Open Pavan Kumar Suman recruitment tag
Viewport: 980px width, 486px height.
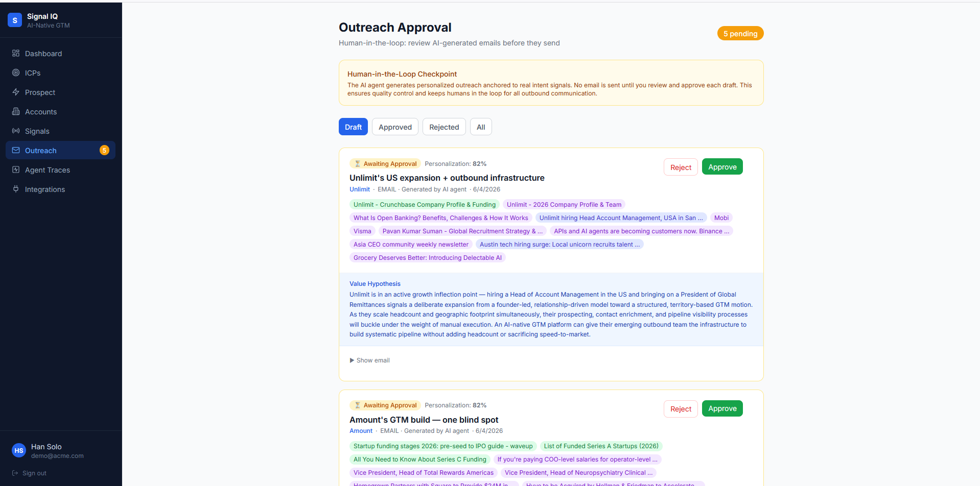(x=463, y=231)
